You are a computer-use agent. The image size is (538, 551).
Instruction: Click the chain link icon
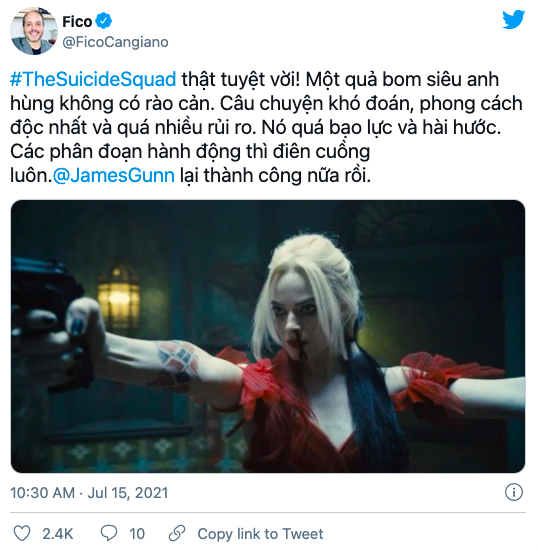(x=177, y=533)
